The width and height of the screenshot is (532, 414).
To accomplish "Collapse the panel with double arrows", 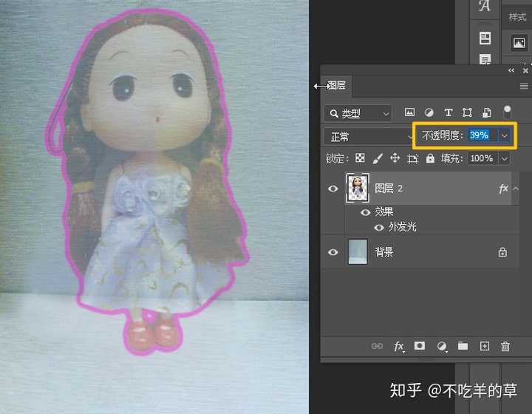I will pyautogui.click(x=511, y=70).
